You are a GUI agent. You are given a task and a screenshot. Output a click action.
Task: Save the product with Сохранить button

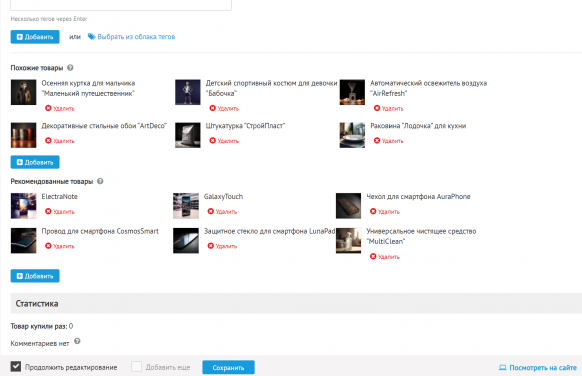point(228,367)
